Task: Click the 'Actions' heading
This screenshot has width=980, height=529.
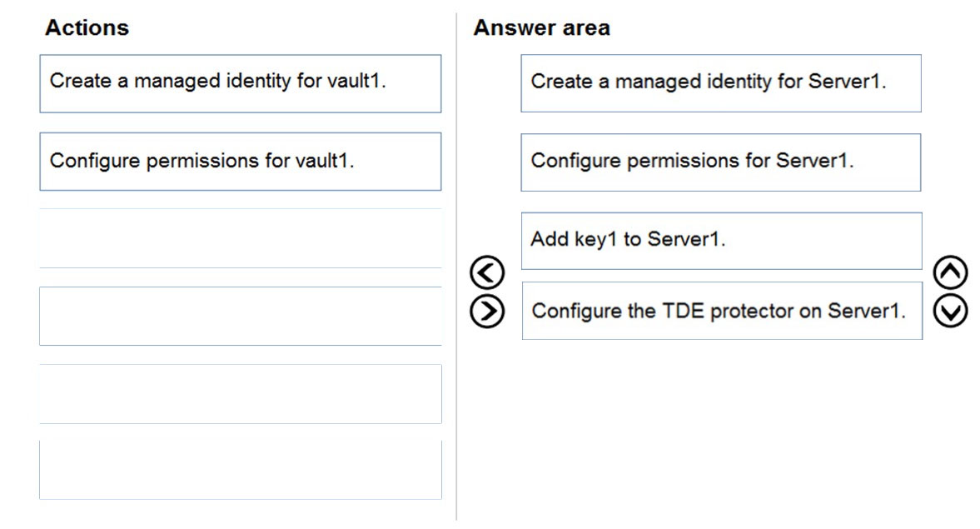Action: point(87,27)
